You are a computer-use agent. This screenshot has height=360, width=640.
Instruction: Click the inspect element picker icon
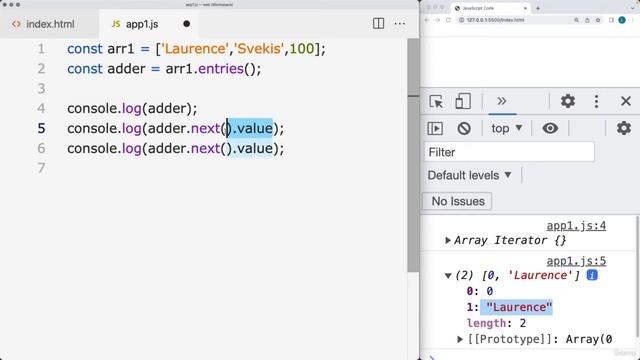coord(436,101)
